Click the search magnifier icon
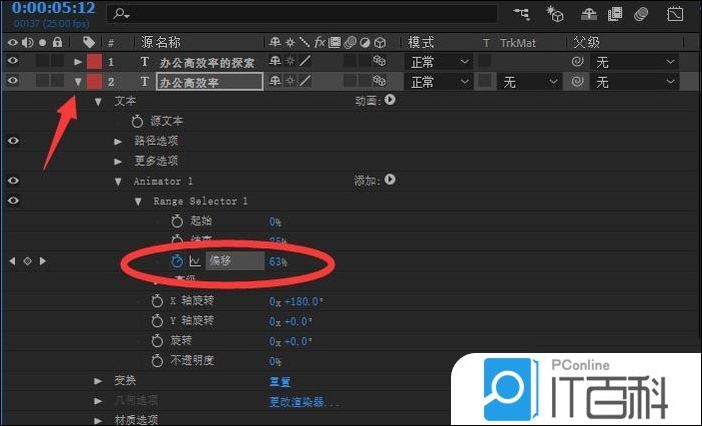Screen dimensions: 702x426 click(121, 14)
